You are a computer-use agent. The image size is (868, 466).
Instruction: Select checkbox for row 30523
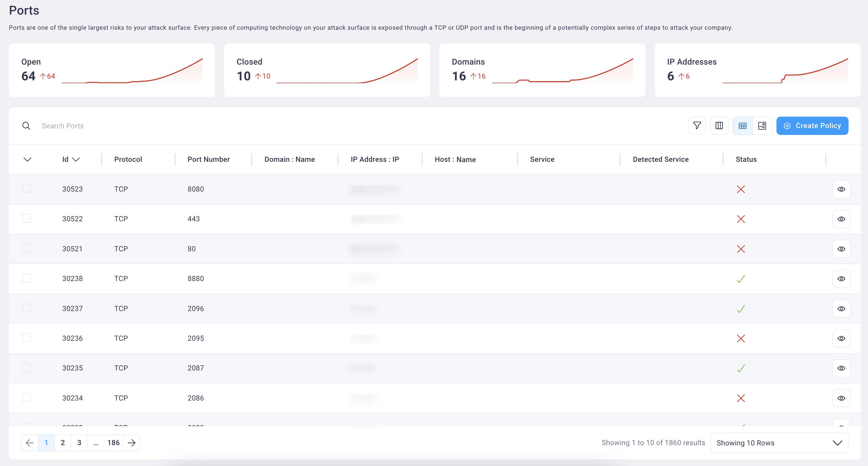pyautogui.click(x=26, y=188)
